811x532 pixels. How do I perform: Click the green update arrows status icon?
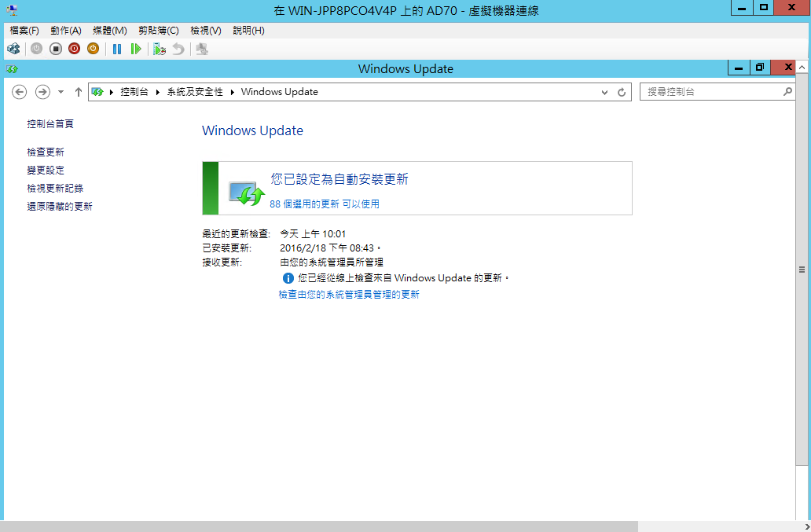247,193
